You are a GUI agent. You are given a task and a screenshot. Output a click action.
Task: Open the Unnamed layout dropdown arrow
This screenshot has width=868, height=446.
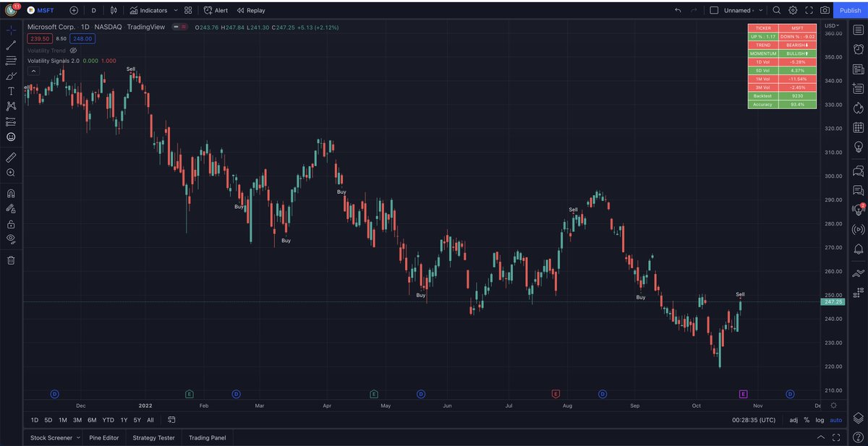tap(761, 10)
